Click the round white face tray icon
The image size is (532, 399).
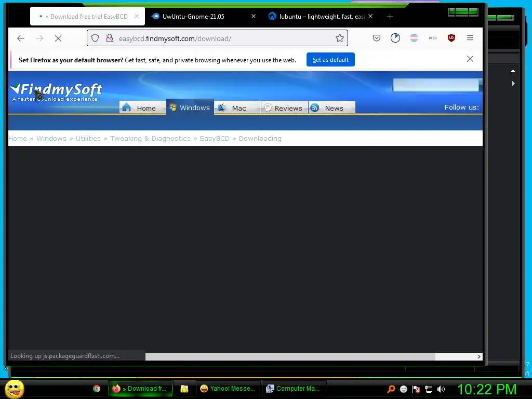point(403,389)
